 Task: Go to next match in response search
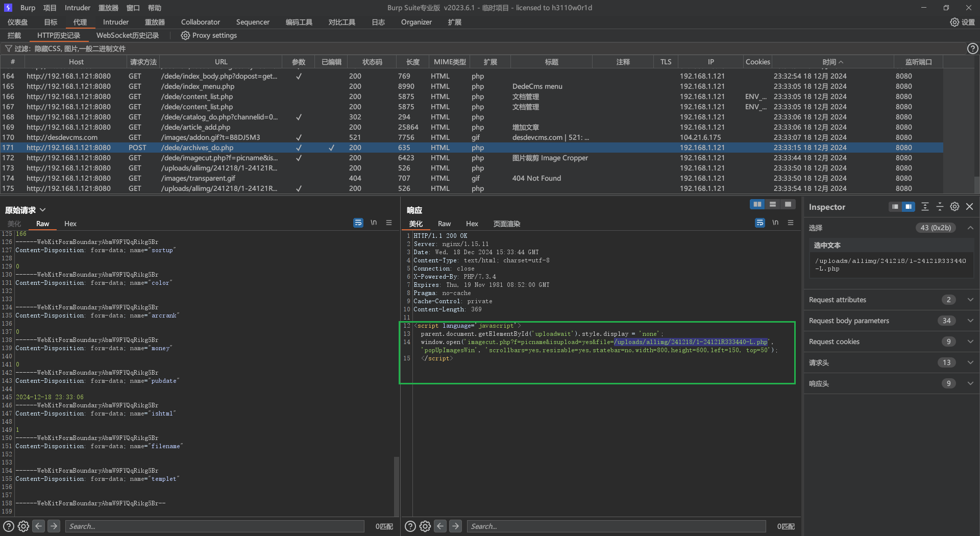(455, 526)
